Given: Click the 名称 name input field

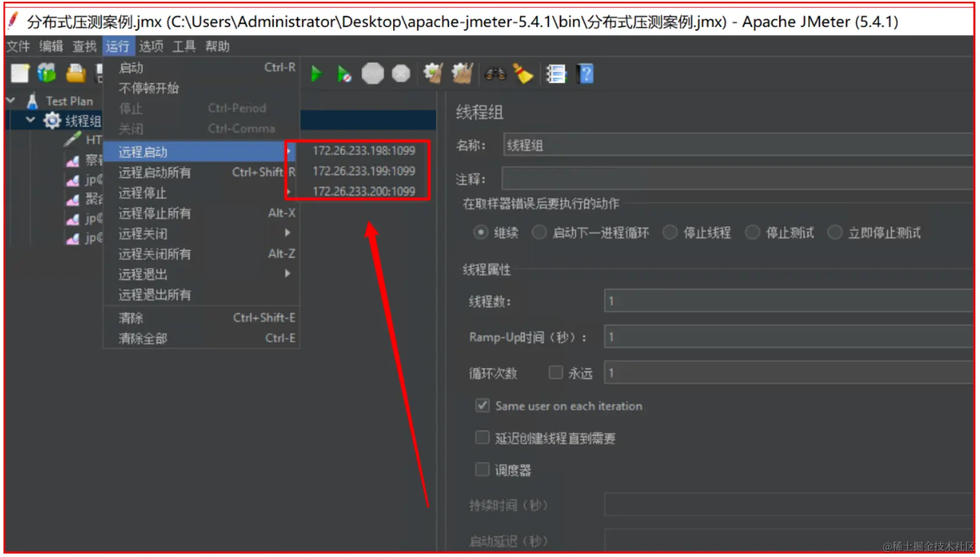Looking at the screenshot, I should point(739,145).
